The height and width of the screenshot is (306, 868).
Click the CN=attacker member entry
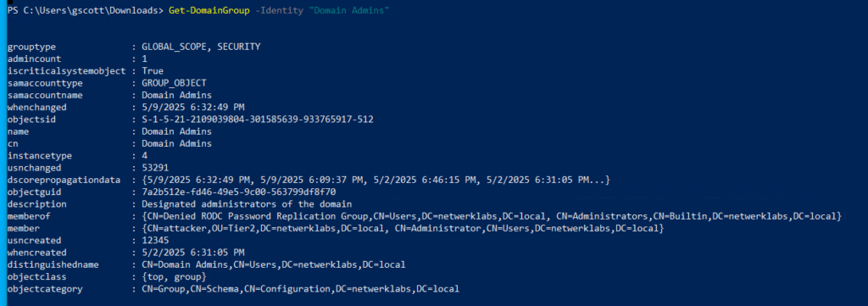266,229
